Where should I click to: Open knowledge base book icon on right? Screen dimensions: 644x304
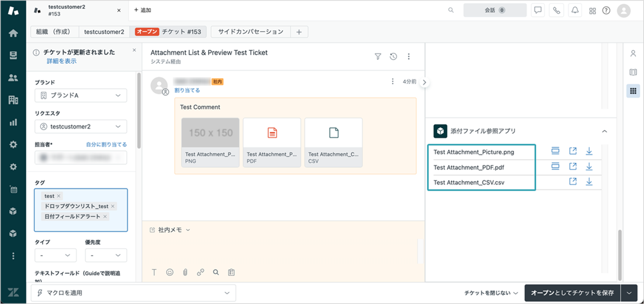[x=633, y=72]
